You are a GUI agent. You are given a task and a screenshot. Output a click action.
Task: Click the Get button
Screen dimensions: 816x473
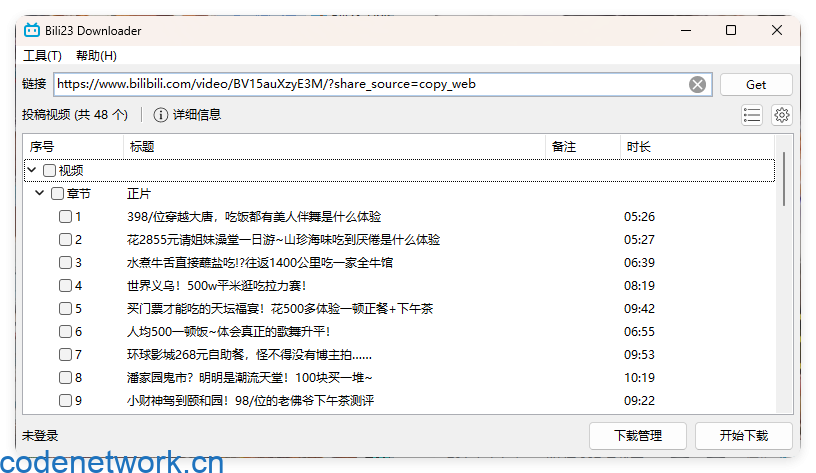click(756, 84)
